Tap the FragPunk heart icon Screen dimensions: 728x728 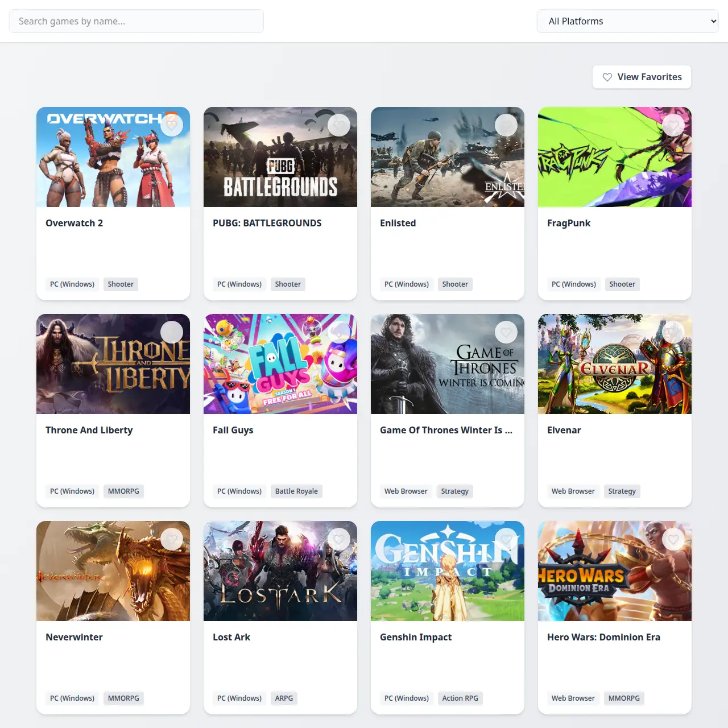pos(673,125)
